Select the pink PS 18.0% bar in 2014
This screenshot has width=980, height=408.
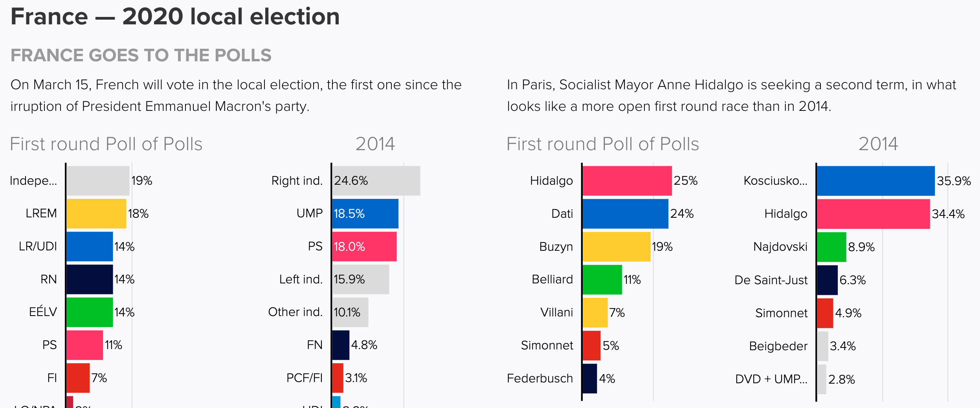point(364,246)
